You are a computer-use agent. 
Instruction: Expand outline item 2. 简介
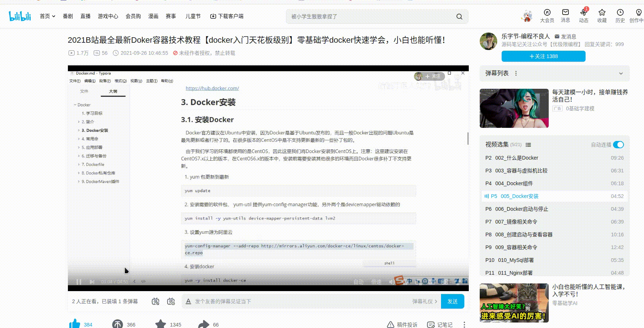78,122
